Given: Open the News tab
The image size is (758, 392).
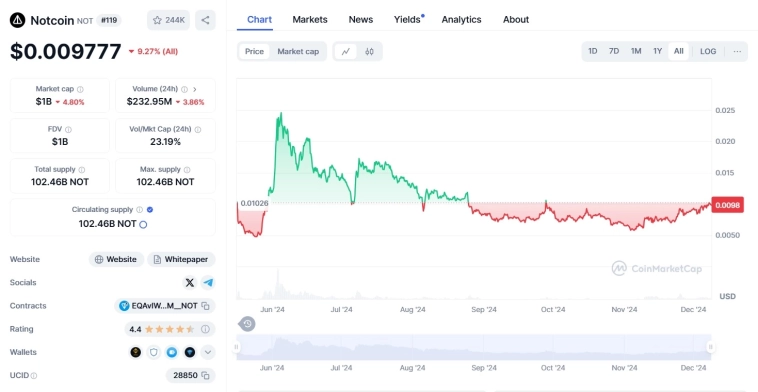Looking at the screenshot, I should 361,20.
